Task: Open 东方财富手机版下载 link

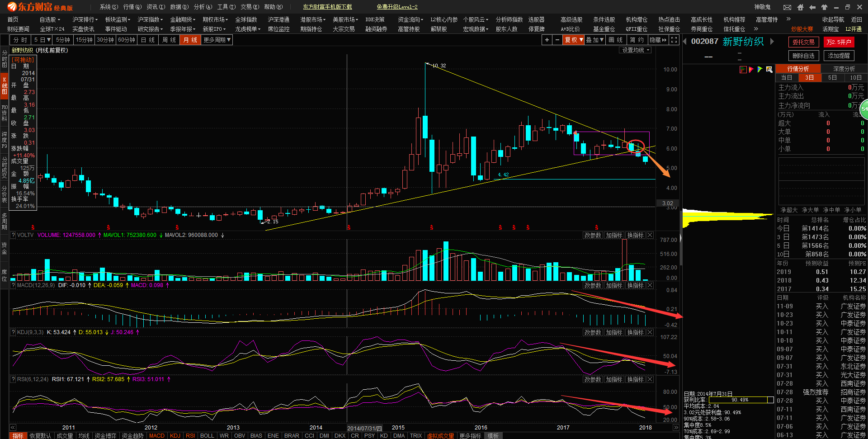Action: pos(327,7)
